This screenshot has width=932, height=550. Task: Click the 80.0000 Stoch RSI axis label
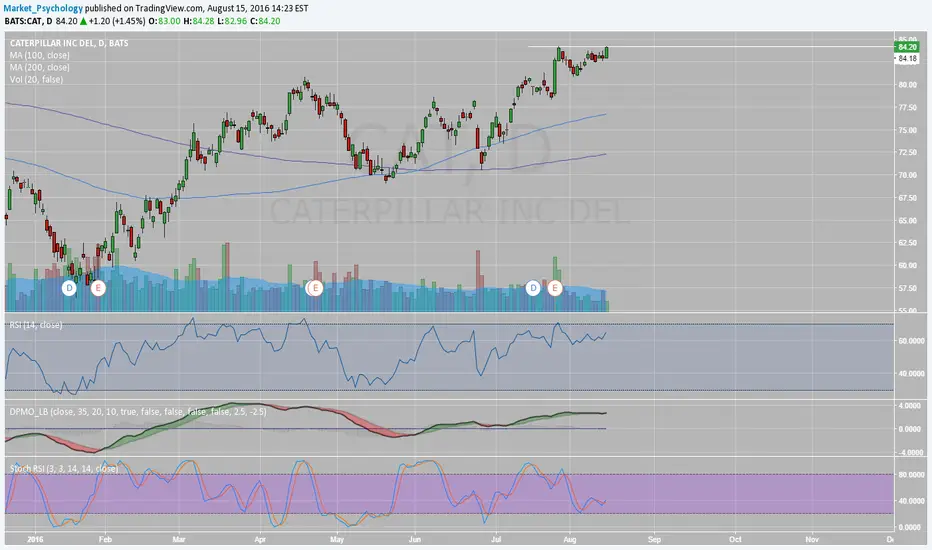click(911, 475)
